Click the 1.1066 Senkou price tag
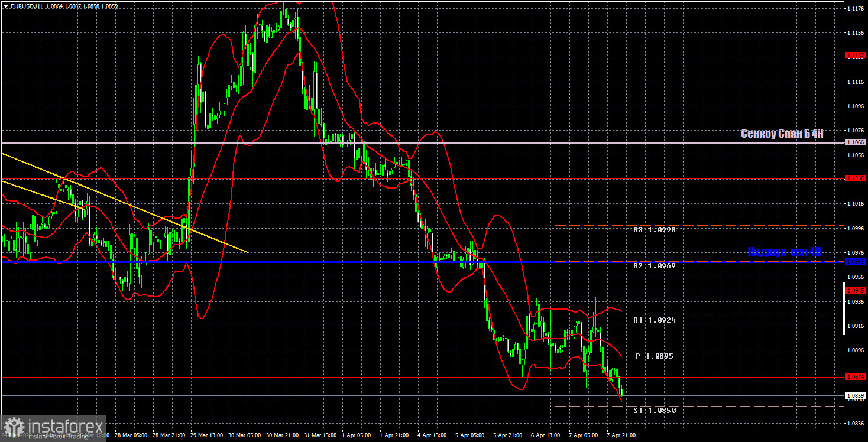868x442 pixels. [856, 142]
